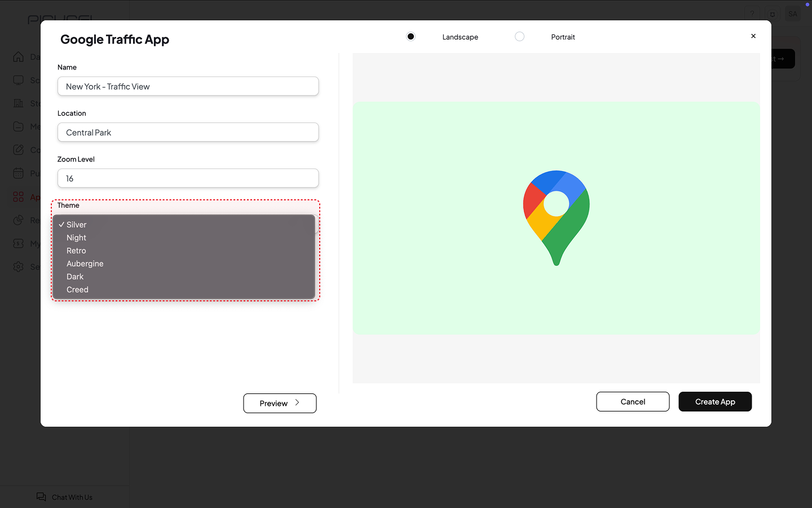The image size is (812, 508).
Task: Click the Cancel button
Action: [633, 402]
